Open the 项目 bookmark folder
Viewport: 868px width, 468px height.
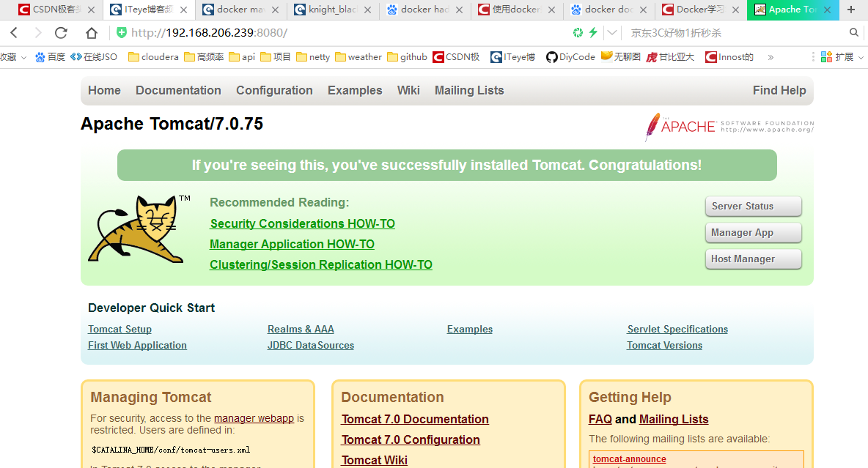[275, 57]
